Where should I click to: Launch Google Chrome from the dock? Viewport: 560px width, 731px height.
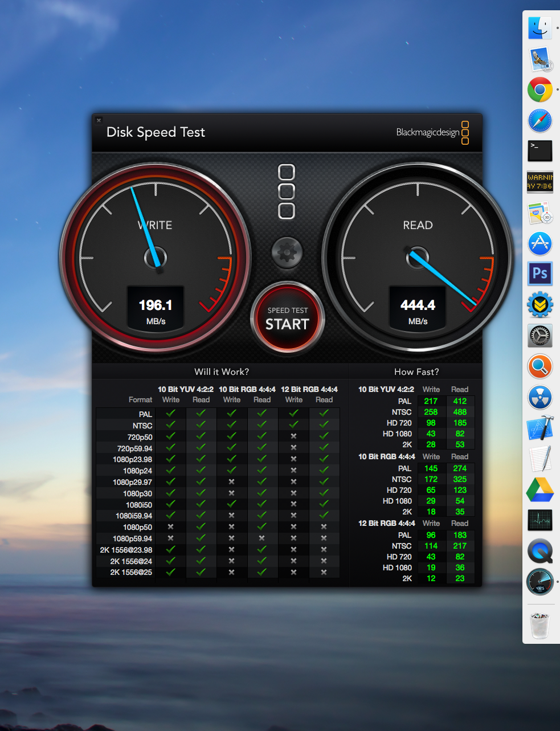[539, 89]
